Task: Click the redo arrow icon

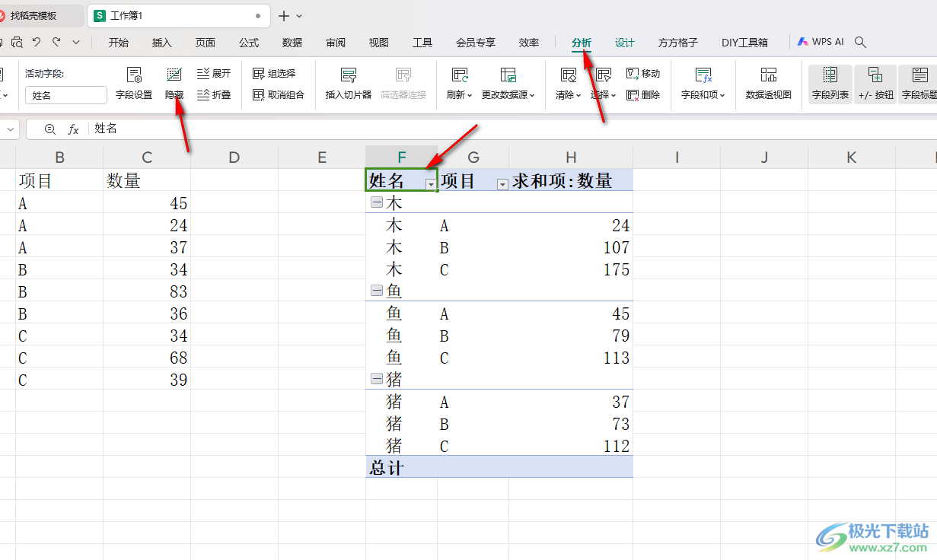Action: coord(56,43)
